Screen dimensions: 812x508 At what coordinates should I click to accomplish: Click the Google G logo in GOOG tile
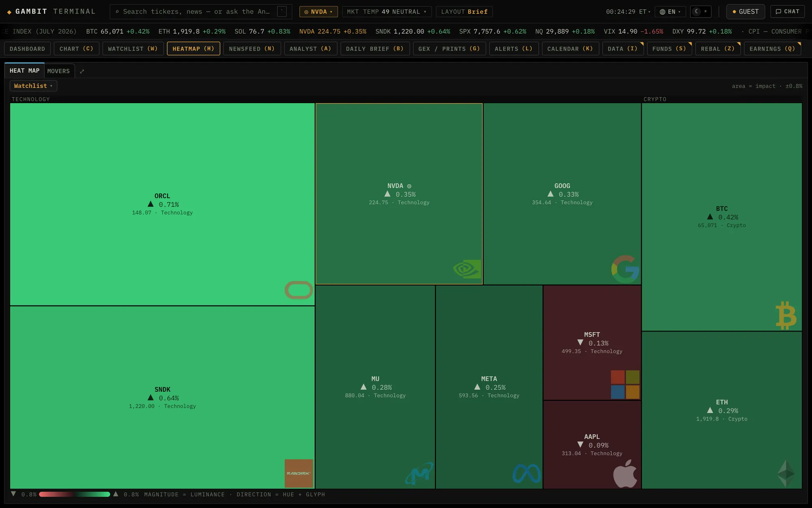(x=625, y=269)
